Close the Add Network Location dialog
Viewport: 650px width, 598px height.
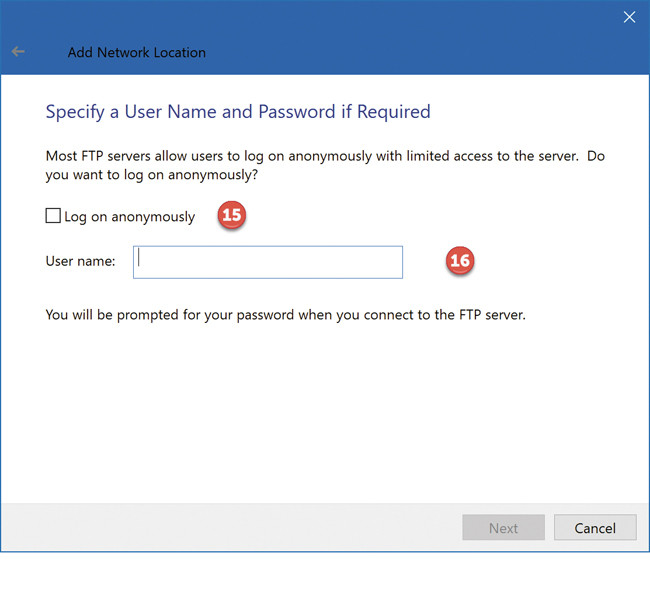[629, 17]
